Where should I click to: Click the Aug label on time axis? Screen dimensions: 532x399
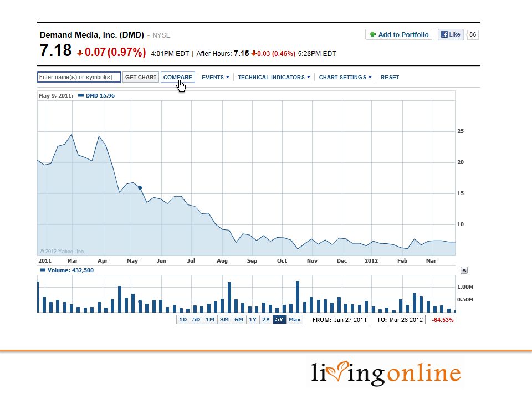[x=222, y=261]
